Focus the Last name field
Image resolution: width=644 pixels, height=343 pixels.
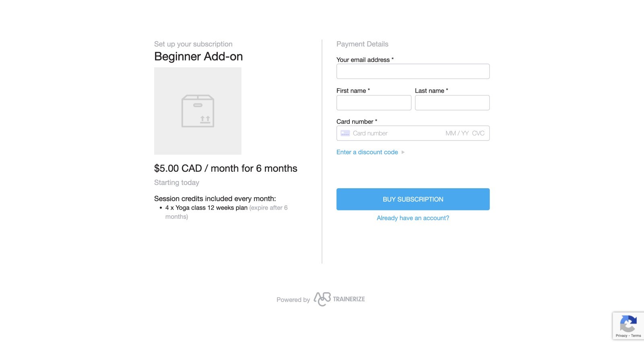click(x=452, y=103)
